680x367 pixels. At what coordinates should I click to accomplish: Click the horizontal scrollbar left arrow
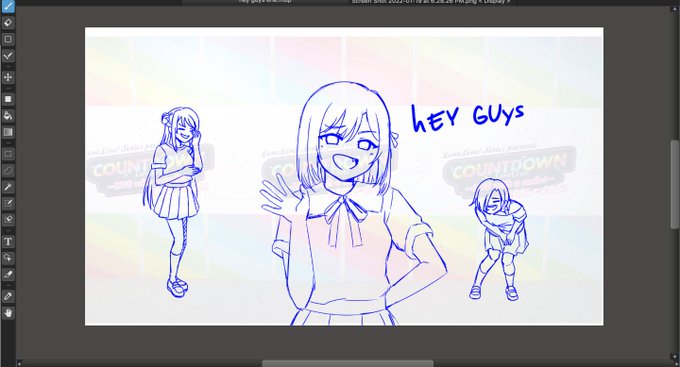click(x=19, y=364)
